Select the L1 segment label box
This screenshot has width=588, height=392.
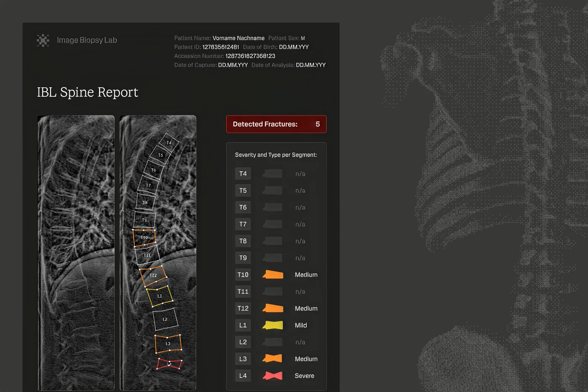point(243,325)
